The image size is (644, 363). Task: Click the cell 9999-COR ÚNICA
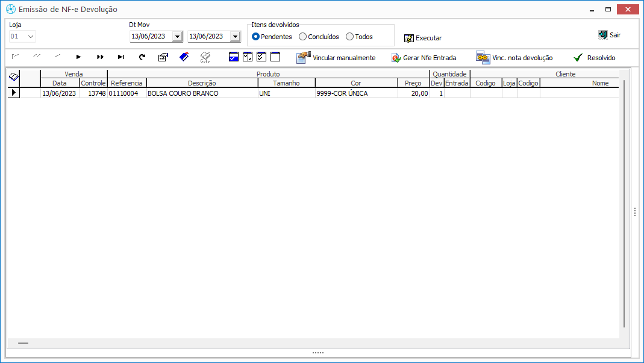[357, 93]
